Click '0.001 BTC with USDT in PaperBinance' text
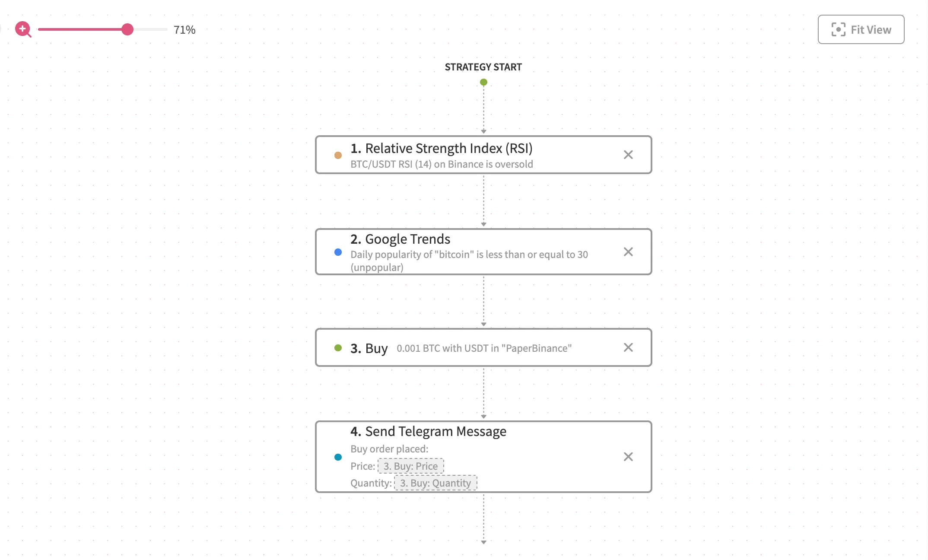 point(484,348)
